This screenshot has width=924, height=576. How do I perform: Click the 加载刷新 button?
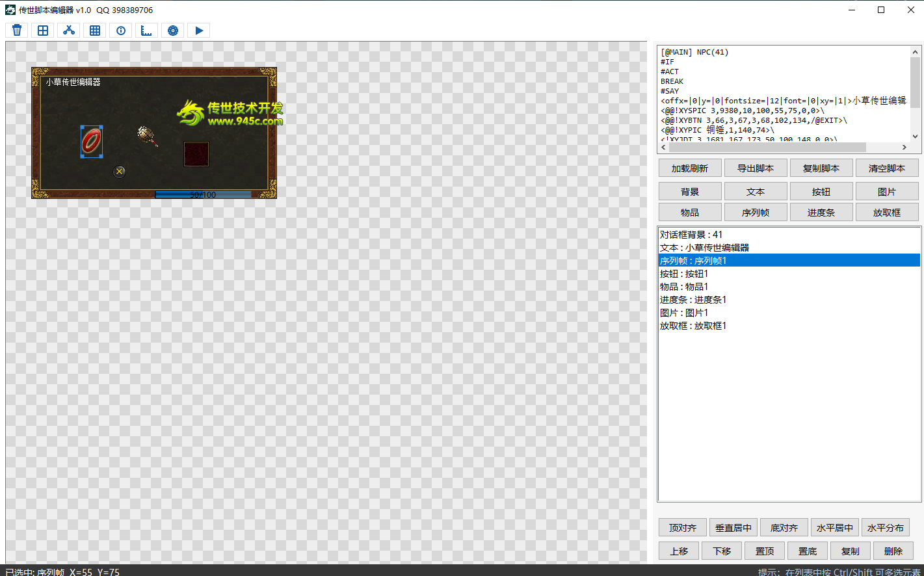[690, 168]
